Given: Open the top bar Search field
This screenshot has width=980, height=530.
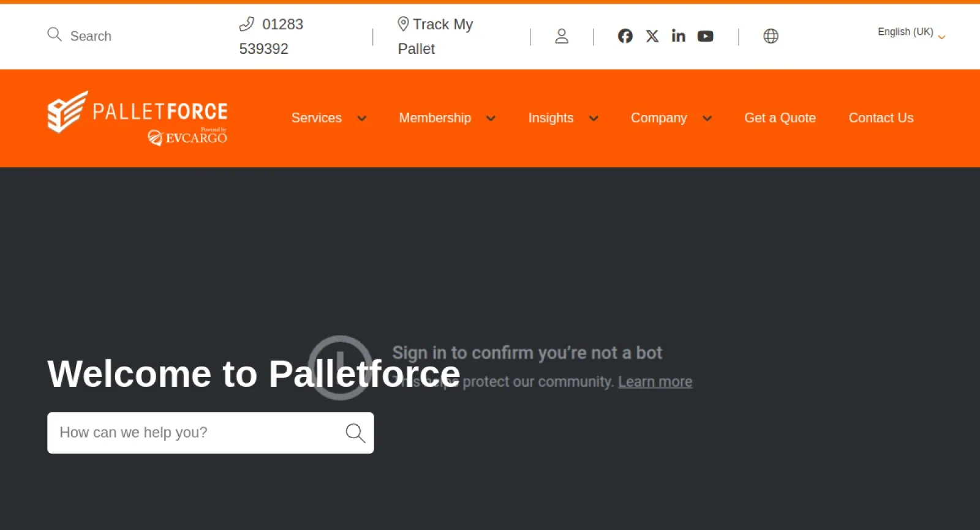Looking at the screenshot, I should click(91, 36).
